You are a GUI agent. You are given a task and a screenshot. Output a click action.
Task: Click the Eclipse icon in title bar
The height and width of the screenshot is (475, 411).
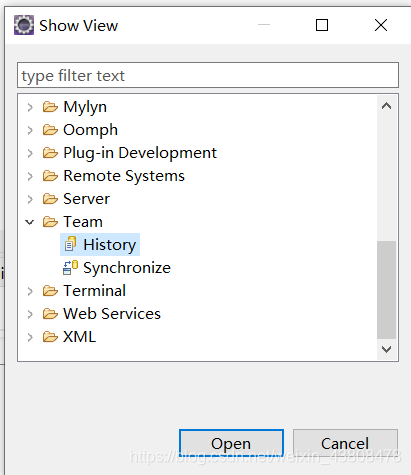pyautogui.click(x=24, y=25)
